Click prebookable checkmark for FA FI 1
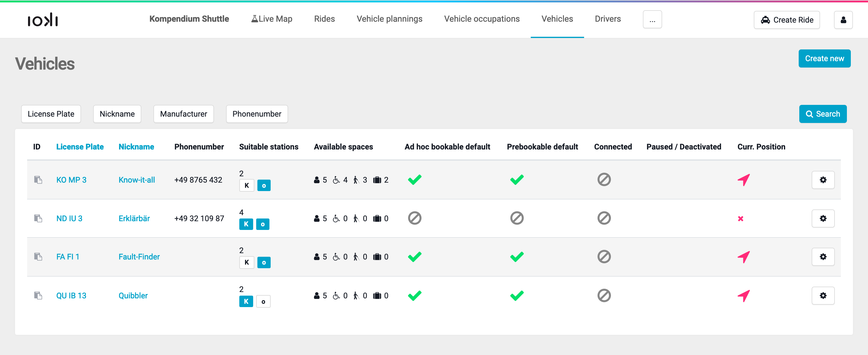 point(517,257)
